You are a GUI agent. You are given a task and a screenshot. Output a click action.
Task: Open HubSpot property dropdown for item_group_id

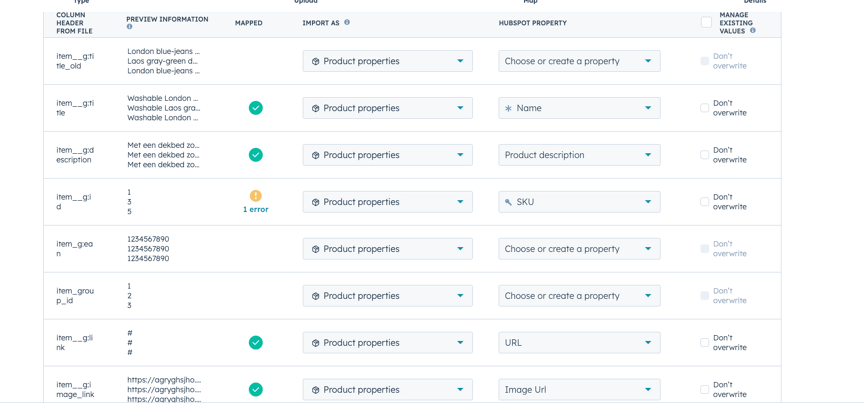coord(579,295)
